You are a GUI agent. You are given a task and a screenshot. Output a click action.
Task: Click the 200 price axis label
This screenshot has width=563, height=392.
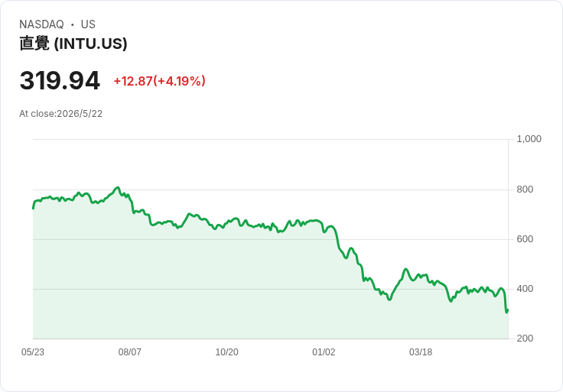(525, 339)
